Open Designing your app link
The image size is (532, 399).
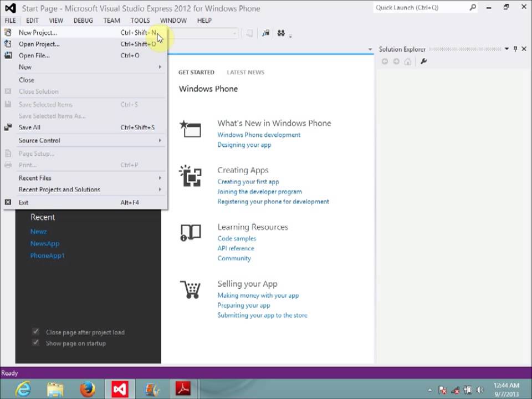coord(244,145)
